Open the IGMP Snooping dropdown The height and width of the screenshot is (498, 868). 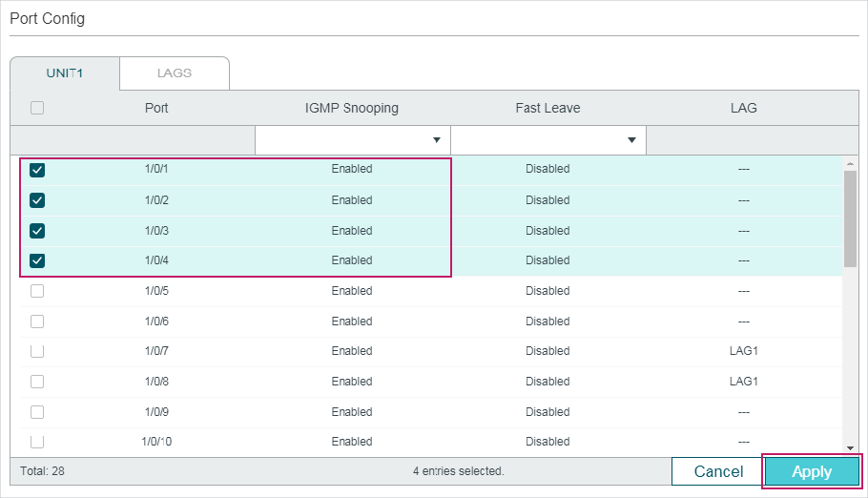point(352,140)
